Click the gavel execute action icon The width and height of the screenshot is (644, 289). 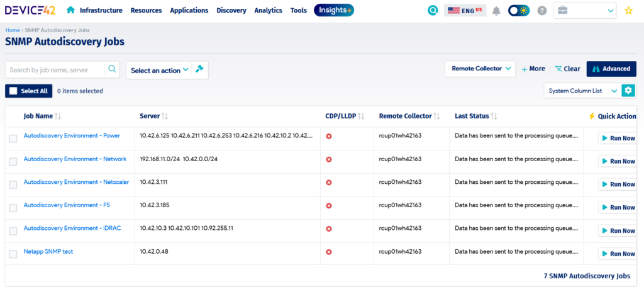pos(199,69)
